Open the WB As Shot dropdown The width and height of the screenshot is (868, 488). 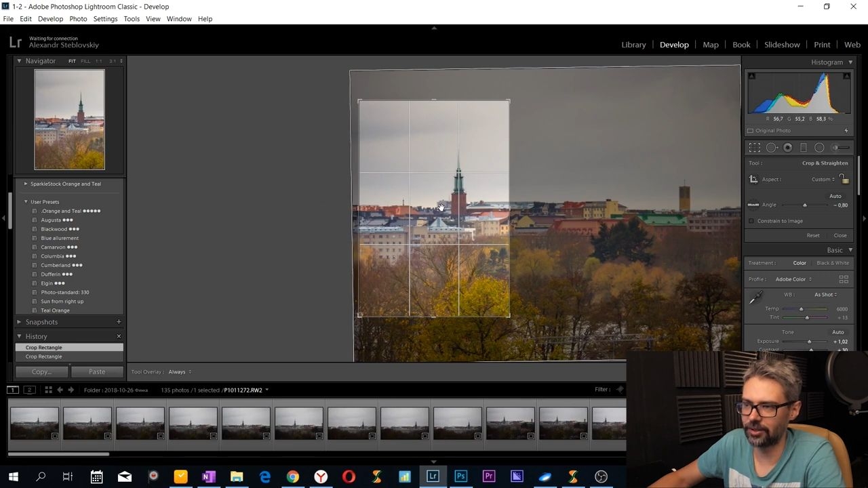[x=825, y=295]
